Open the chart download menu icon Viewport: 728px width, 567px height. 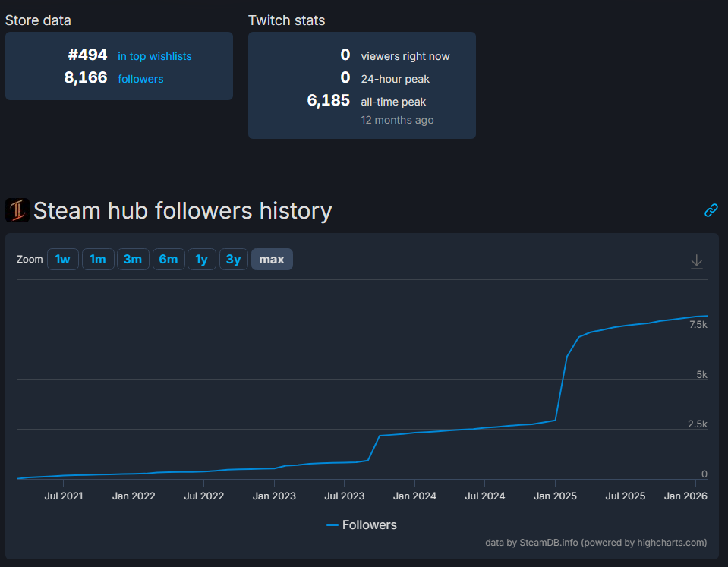tap(696, 261)
